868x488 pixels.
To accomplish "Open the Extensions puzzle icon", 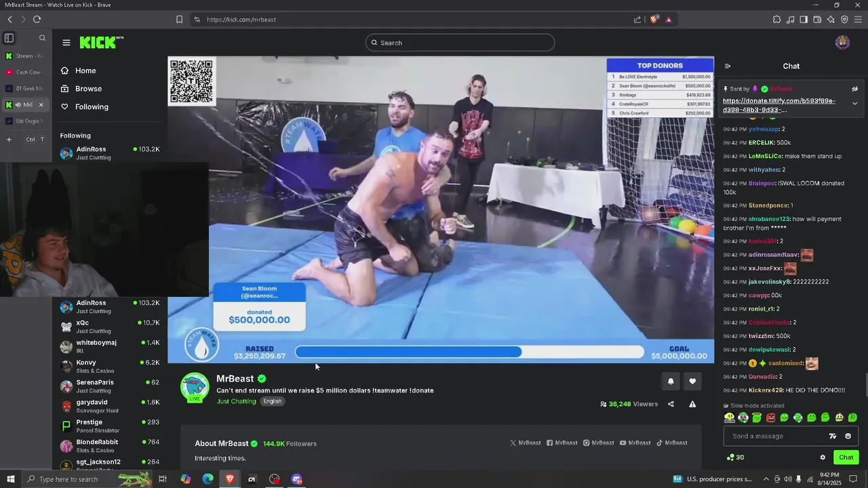I will point(777,20).
